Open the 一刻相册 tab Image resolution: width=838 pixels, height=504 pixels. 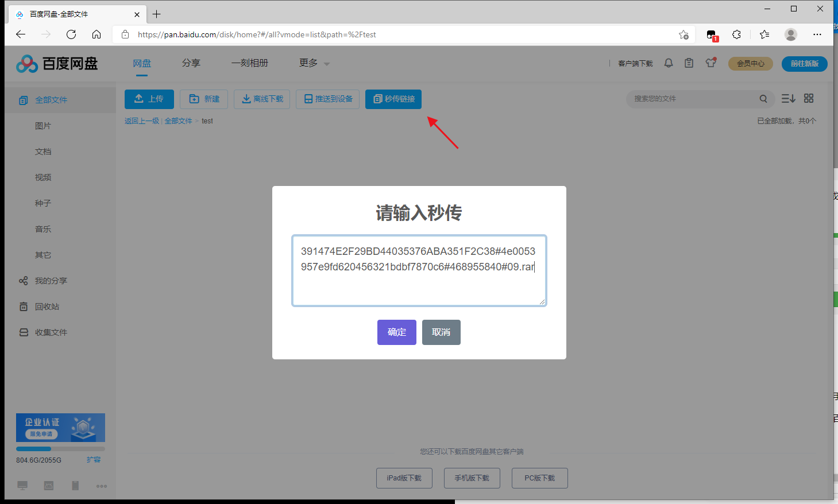(250, 63)
